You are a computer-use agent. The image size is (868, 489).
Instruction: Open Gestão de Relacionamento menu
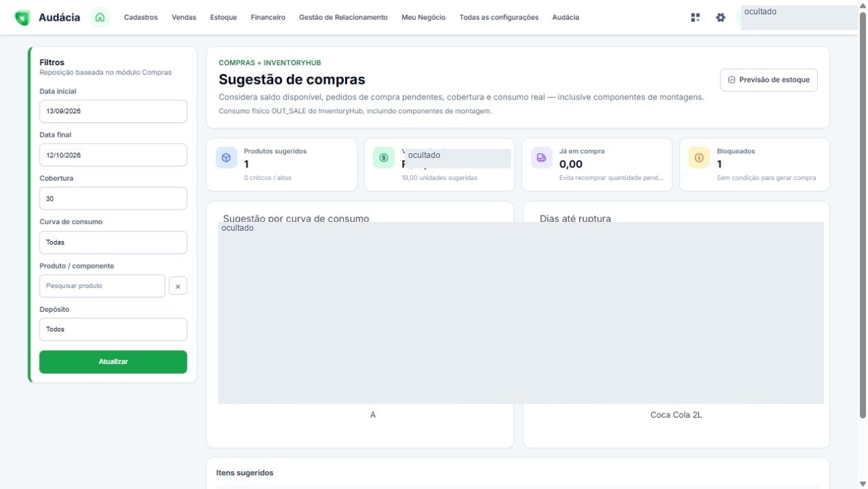tap(343, 18)
